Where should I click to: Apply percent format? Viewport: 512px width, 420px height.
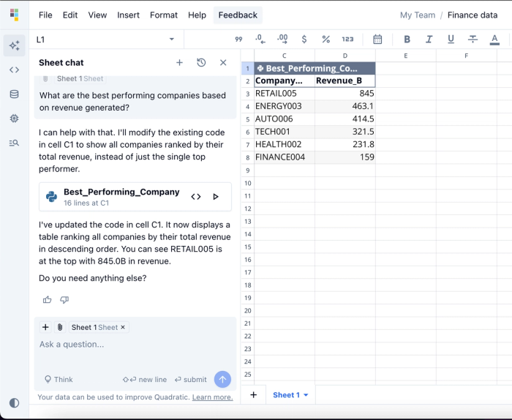pyautogui.click(x=326, y=40)
